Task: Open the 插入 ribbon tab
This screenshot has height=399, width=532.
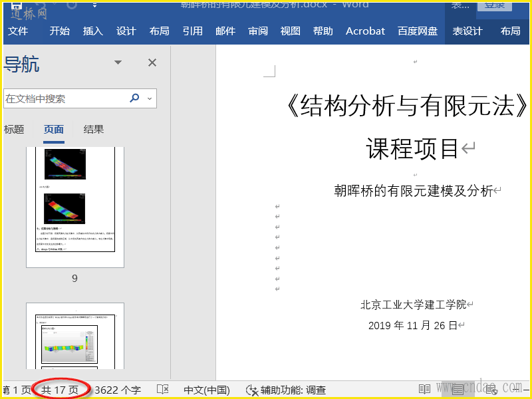Action: (93, 31)
